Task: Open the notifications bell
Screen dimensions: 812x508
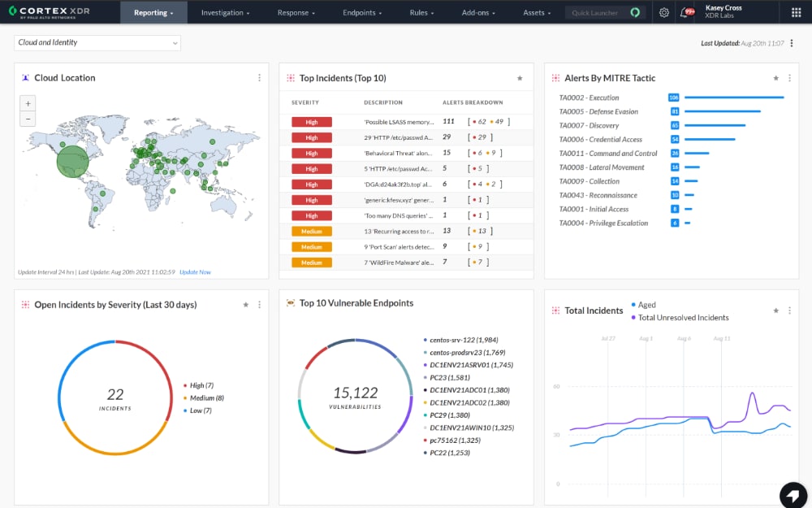Action: pos(687,11)
